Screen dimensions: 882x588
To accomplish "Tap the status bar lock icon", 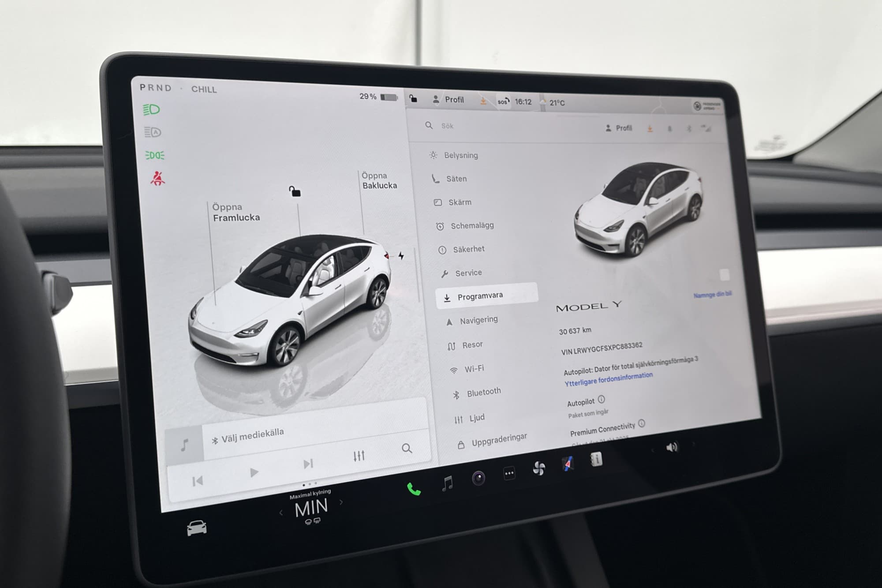I will [413, 98].
